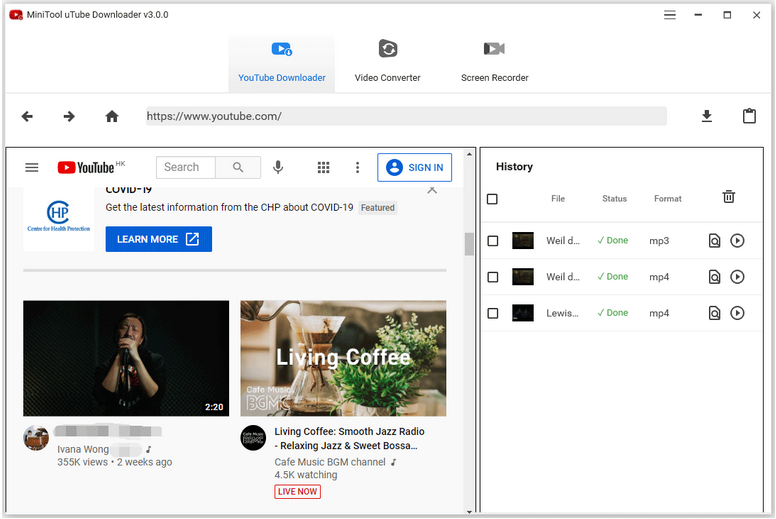
Task: Play the Weil d... mp4 file
Action: click(x=737, y=277)
